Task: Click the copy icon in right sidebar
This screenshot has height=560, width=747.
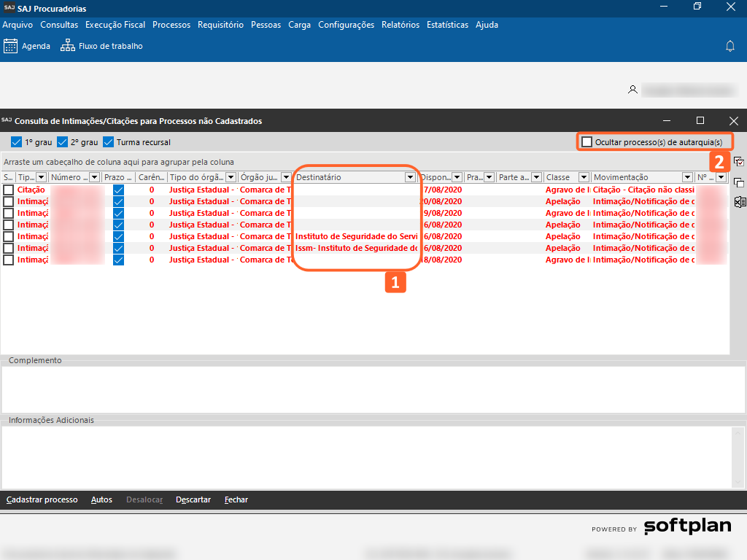Action: pyautogui.click(x=739, y=182)
